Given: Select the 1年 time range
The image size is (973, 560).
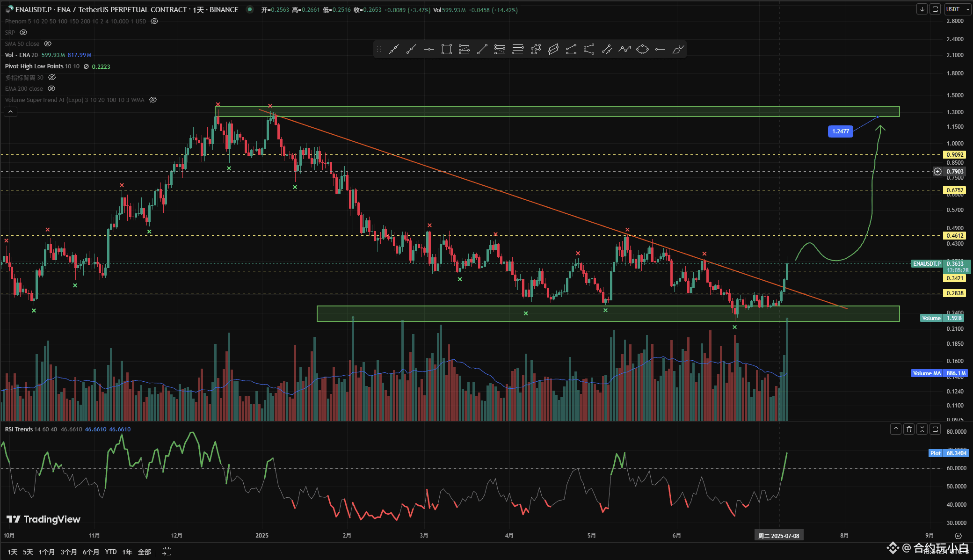Looking at the screenshot, I should tap(127, 552).
